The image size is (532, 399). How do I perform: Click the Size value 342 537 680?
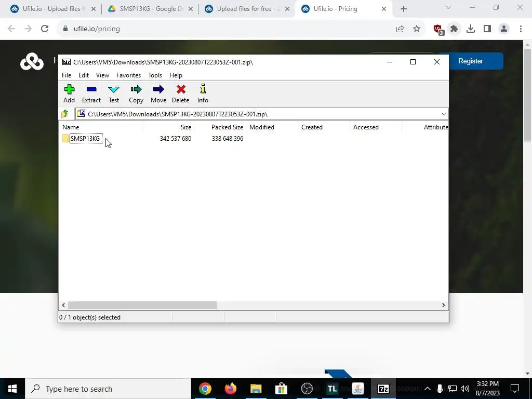point(176,138)
